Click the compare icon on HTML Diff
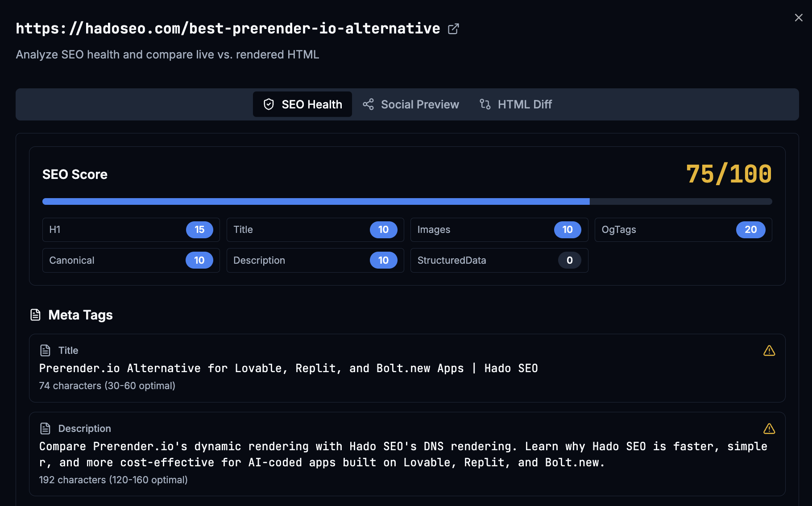 (485, 104)
